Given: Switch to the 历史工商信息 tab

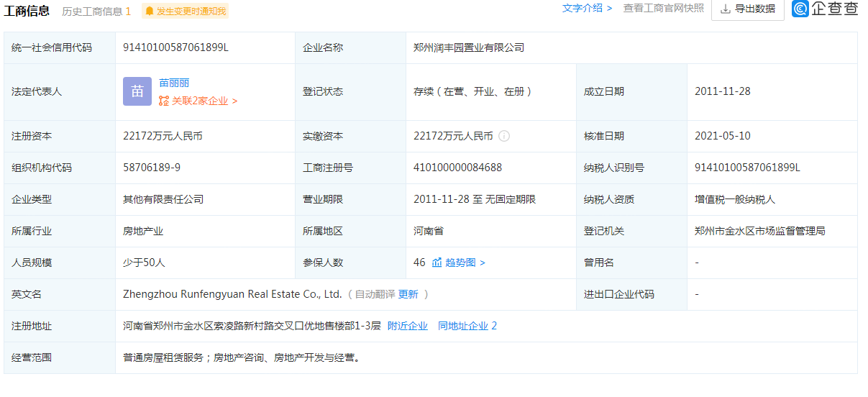Looking at the screenshot, I should 96,11.
